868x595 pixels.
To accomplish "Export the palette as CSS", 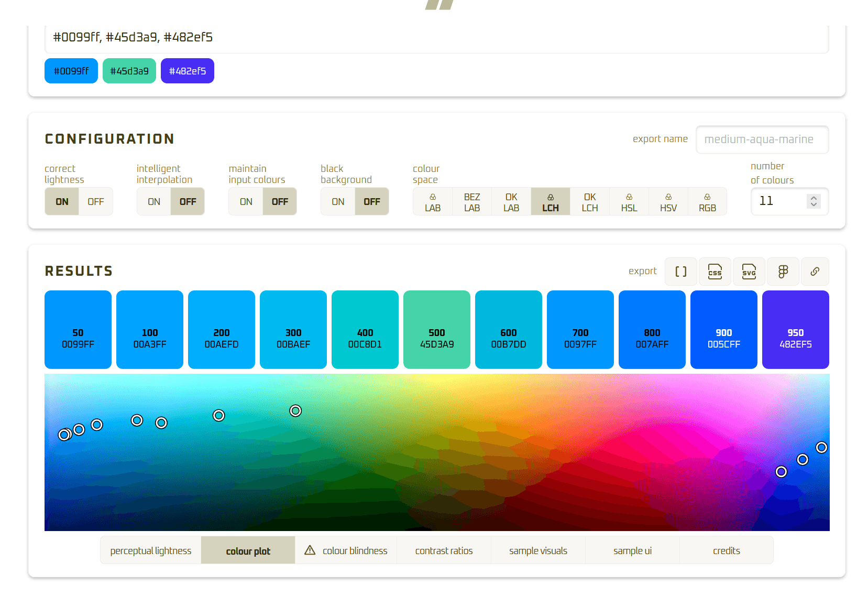I will [x=715, y=272].
